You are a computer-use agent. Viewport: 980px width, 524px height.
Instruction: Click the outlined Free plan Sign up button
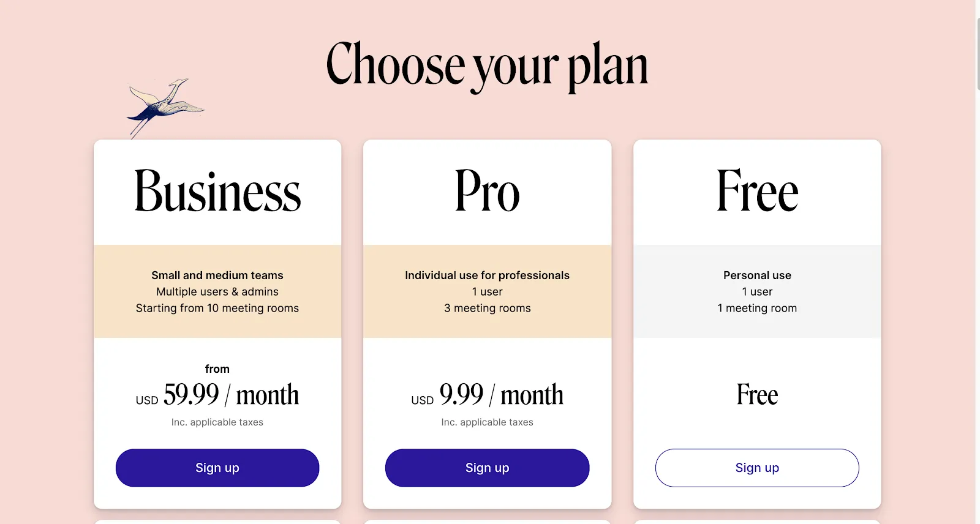pyautogui.click(x=757, y=468)
